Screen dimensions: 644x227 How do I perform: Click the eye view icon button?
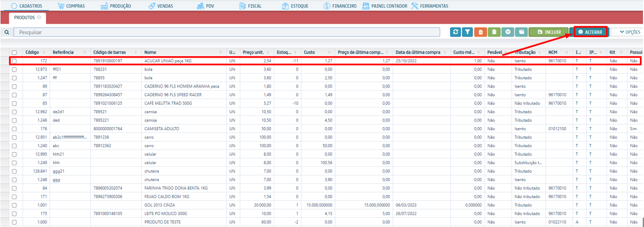click(x=508, y=32)
